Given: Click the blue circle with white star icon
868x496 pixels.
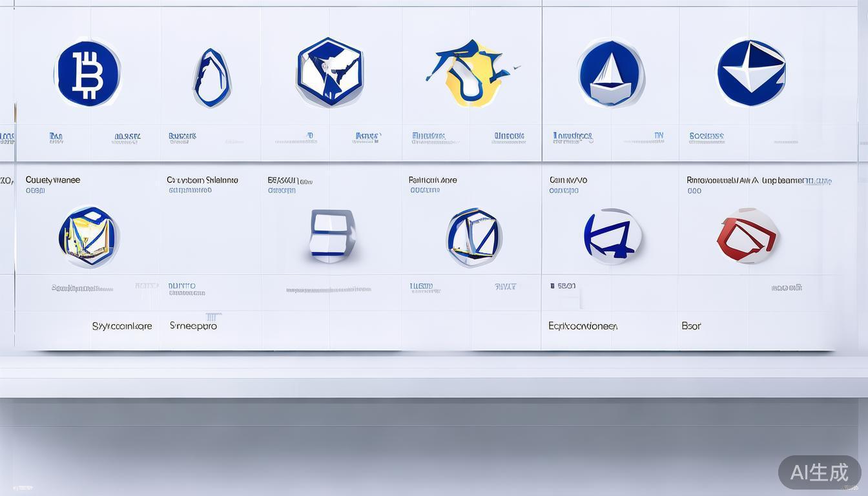Looking at the screenshot, I should pyautogui.click(x=750, y=72).
